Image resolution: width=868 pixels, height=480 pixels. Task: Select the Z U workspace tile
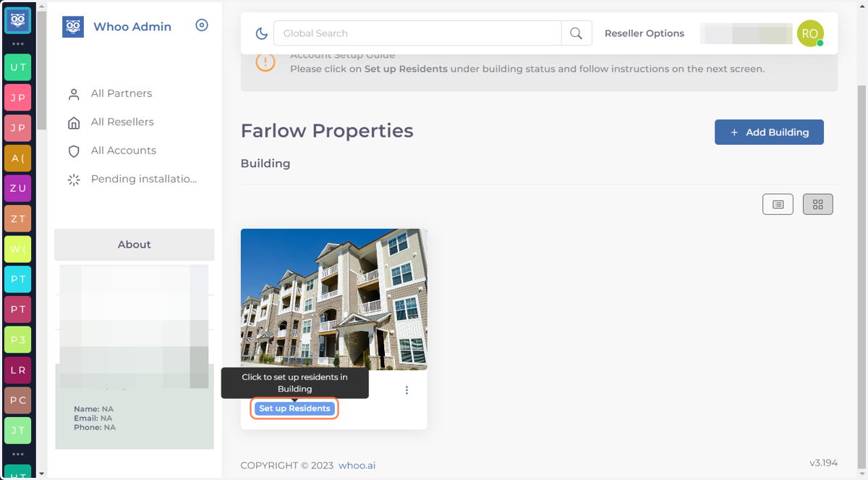pos(18,188)
